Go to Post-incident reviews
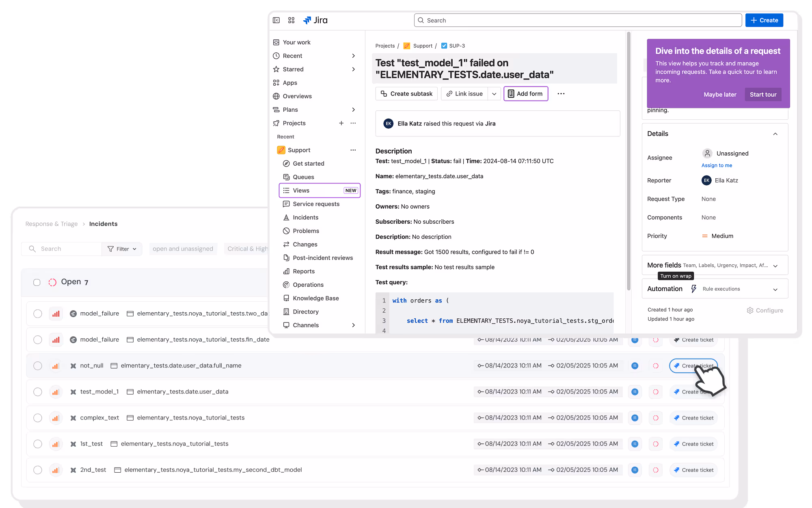The image size is (812, 508). 323,258
